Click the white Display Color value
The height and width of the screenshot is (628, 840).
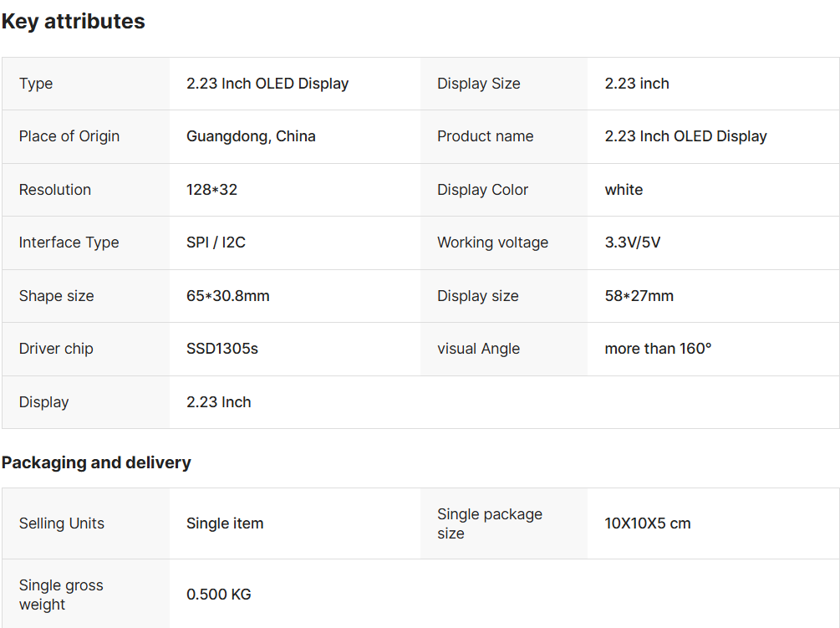coord(624,190)
